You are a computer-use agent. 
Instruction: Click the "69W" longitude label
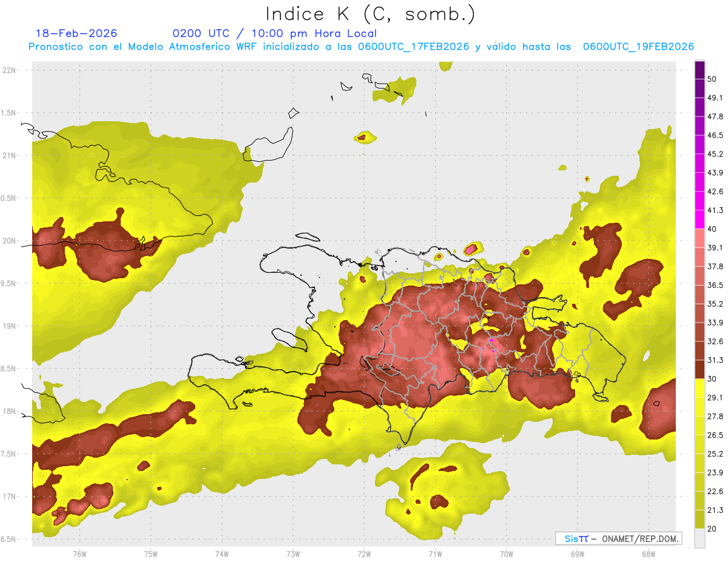point(578,554)
